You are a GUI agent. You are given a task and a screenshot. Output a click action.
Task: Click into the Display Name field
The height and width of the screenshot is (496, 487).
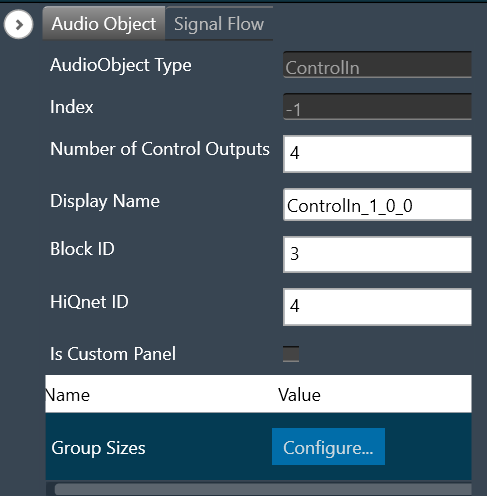coord(377,205)
